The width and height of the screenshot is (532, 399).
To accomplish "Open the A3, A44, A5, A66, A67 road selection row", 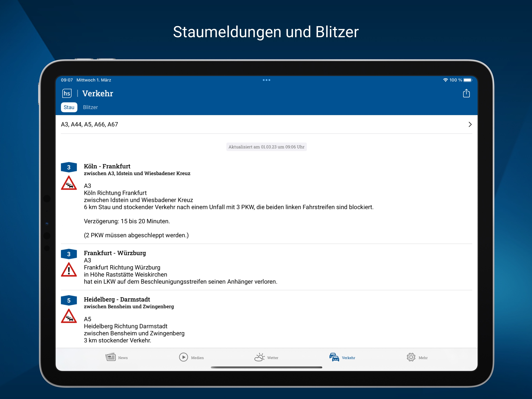I will (266, 124).
